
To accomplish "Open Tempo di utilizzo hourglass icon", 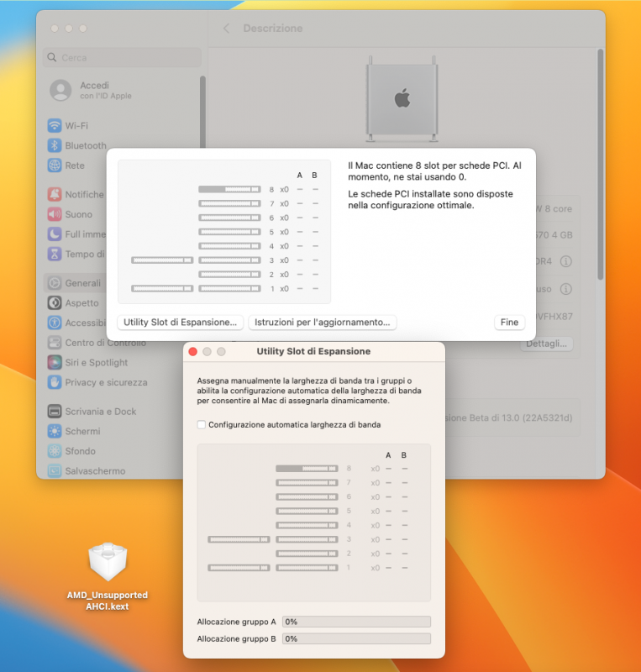I will pos(55,255).
